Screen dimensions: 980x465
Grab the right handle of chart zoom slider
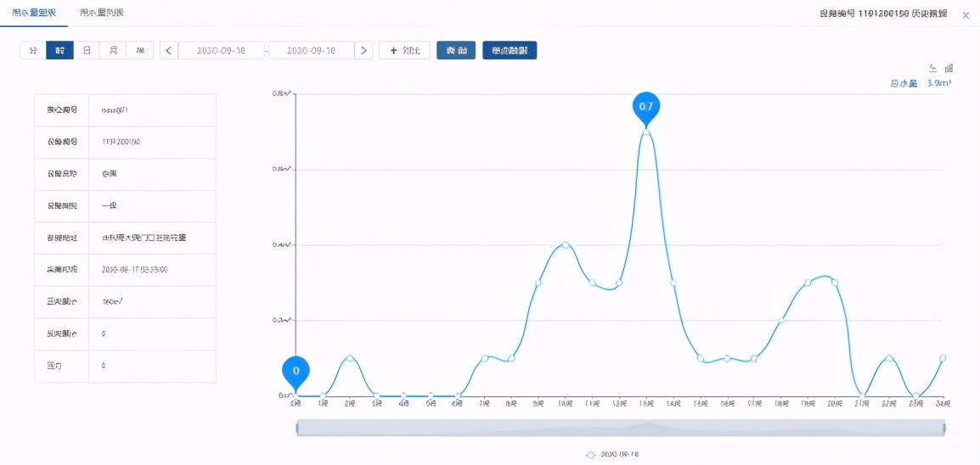click(x=943, y=428)
